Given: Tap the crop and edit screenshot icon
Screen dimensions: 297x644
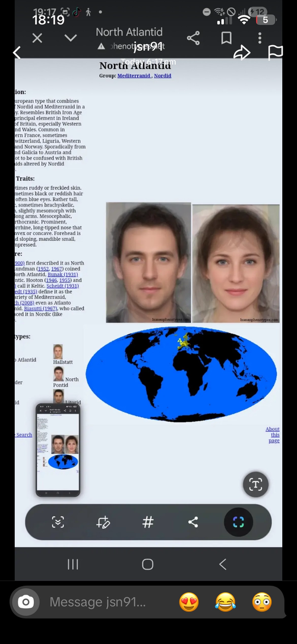Looking at the screenshot, I should click(103, 522).
